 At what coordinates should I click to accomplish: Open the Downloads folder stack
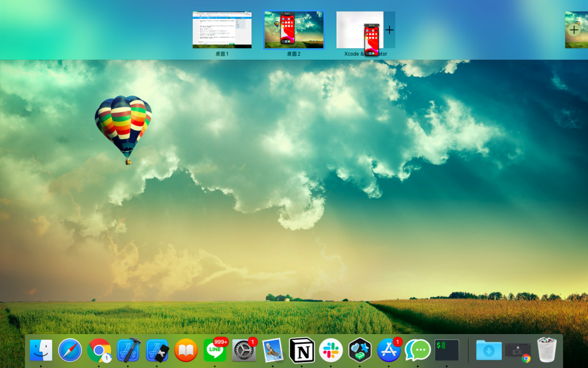pos(489,350)
